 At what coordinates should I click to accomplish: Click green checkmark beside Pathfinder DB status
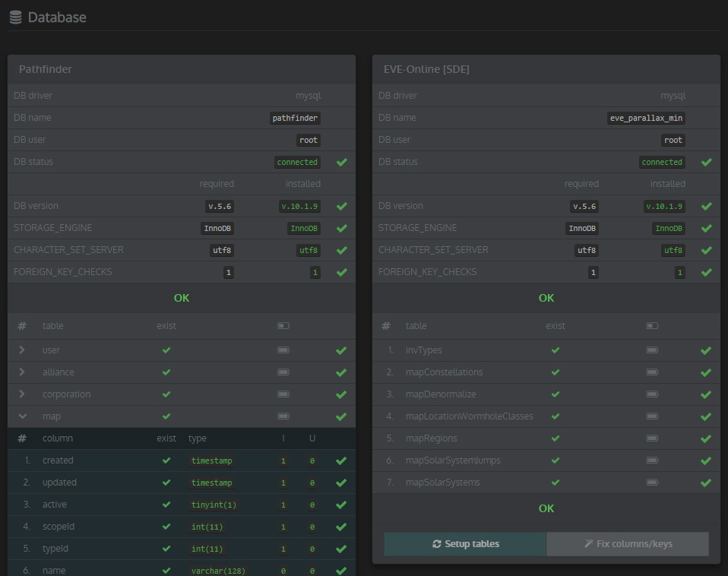pyautogui.click(x=342, y=162)
